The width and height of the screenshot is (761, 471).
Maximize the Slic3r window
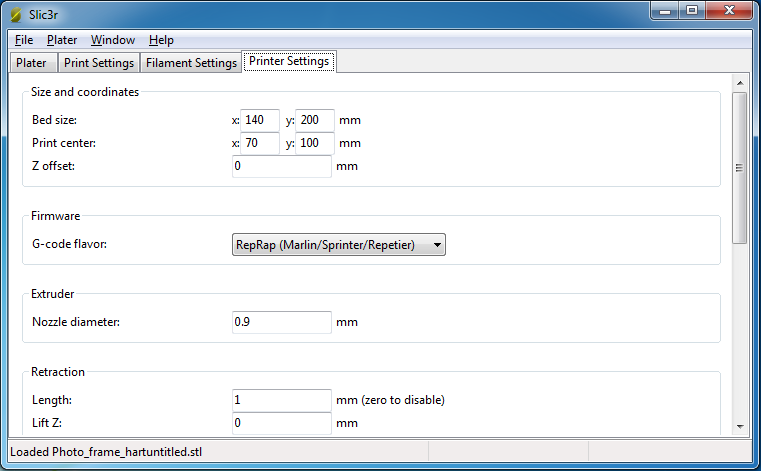pos(692,11)
